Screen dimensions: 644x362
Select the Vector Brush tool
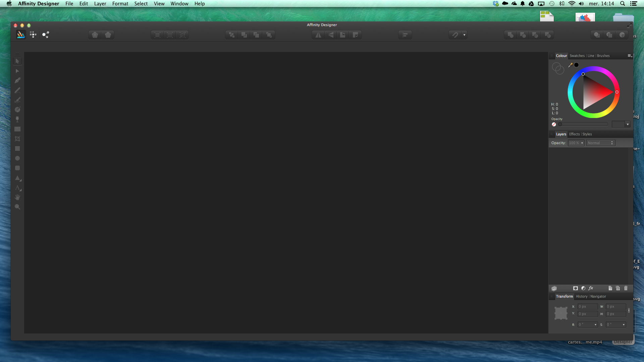17,100
